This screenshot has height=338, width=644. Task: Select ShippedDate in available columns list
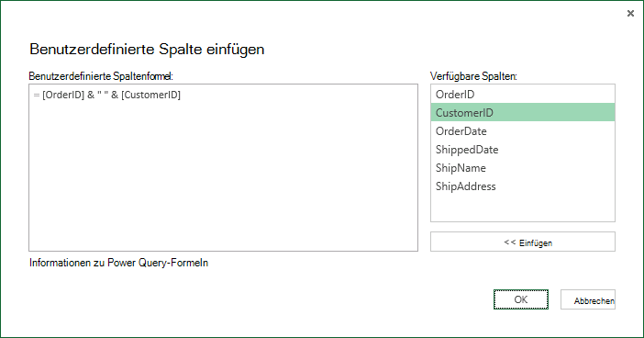point(523,150)
